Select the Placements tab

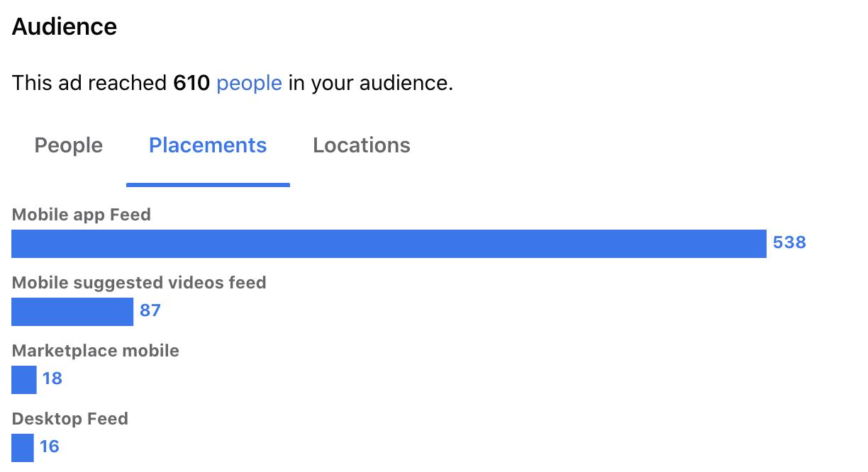click(x=208, y=145)
